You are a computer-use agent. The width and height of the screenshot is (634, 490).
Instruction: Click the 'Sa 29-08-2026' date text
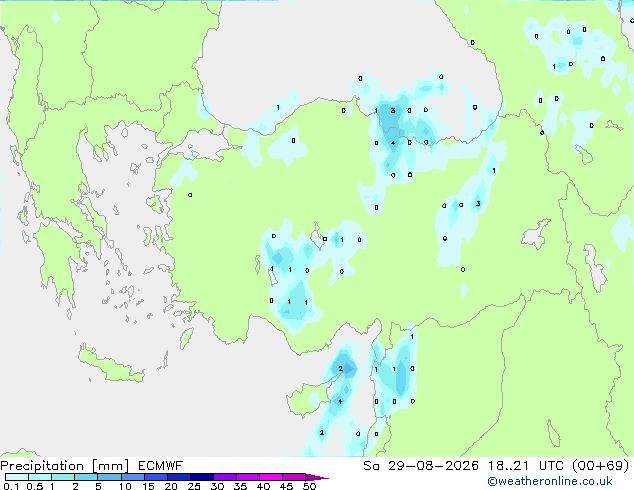pos(421,466)
